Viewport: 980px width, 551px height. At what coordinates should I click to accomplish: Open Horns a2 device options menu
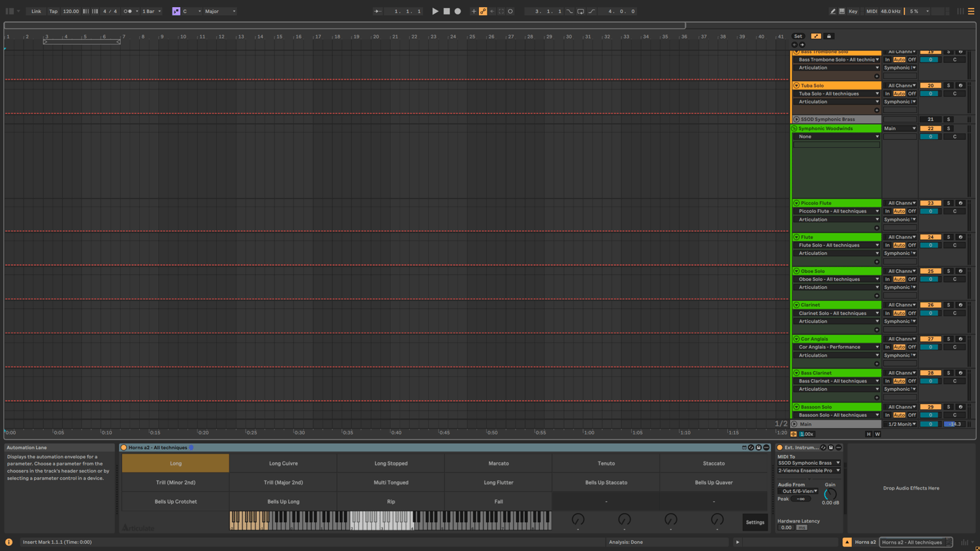click(766, 448)
